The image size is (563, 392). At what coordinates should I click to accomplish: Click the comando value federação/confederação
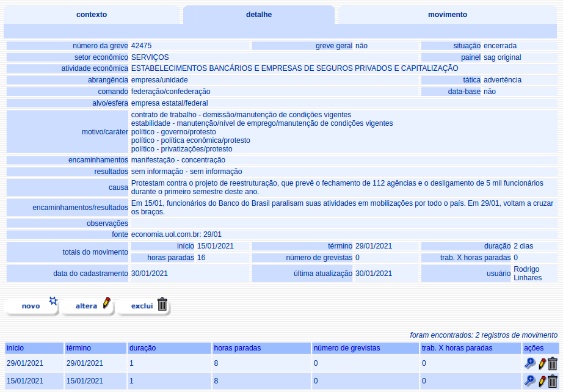[x=170, y=92]
